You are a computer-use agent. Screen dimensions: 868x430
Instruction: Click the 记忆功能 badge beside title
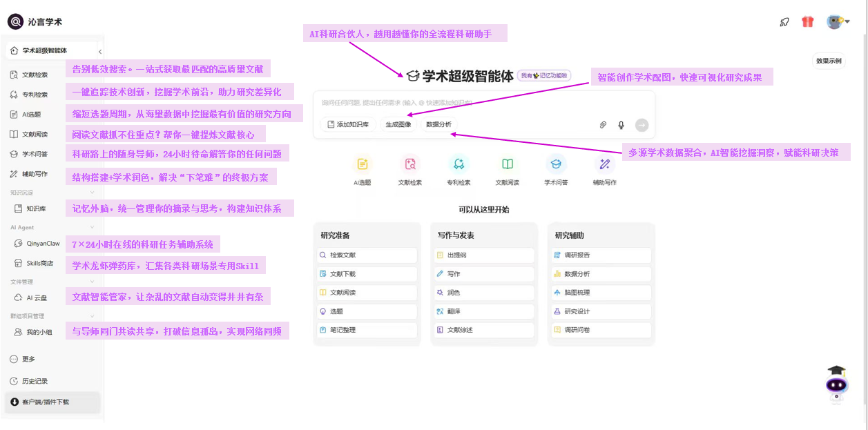(544, 75)
